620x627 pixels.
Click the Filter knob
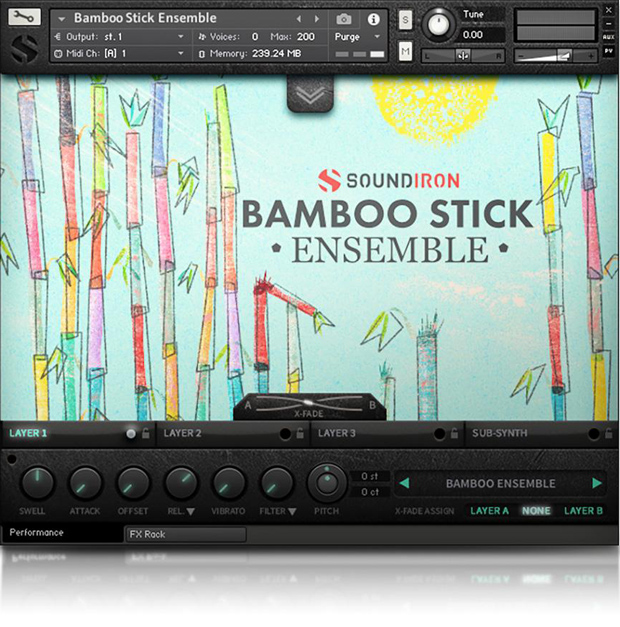276,483
